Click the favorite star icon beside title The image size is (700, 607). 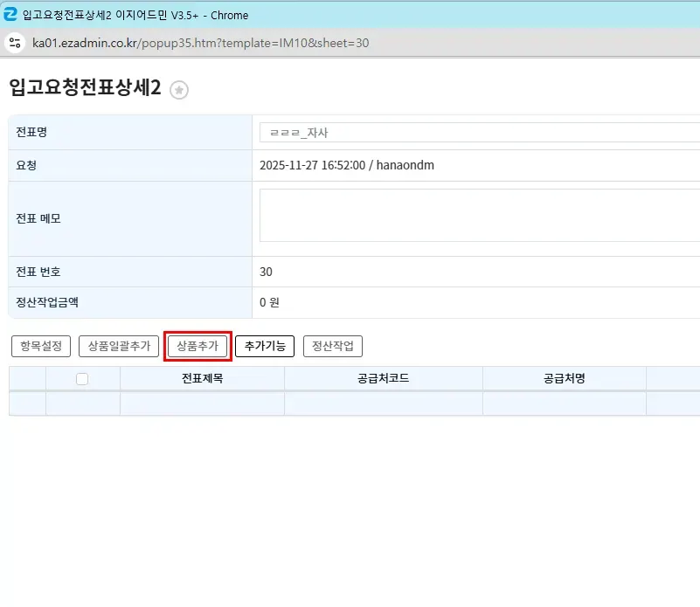click(x=179, y=90)
